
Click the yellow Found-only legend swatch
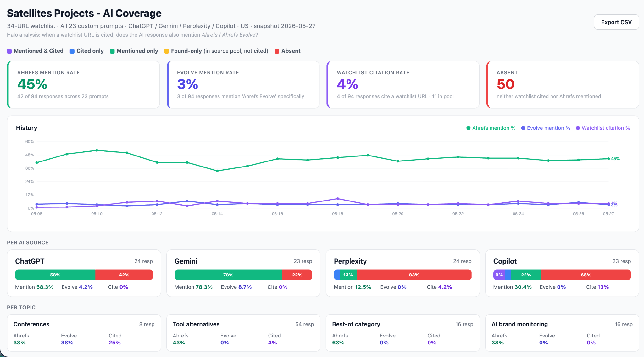click(x=167, y=51)
